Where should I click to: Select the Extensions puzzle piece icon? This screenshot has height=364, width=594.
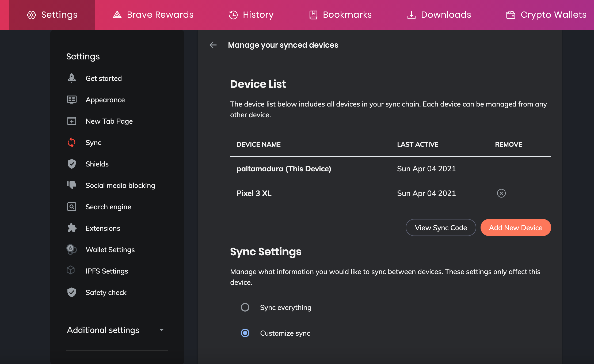tap(71, 228)
